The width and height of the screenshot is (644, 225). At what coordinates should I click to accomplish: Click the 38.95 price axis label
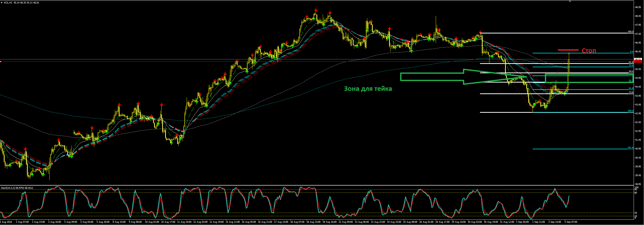coord(638,184)
